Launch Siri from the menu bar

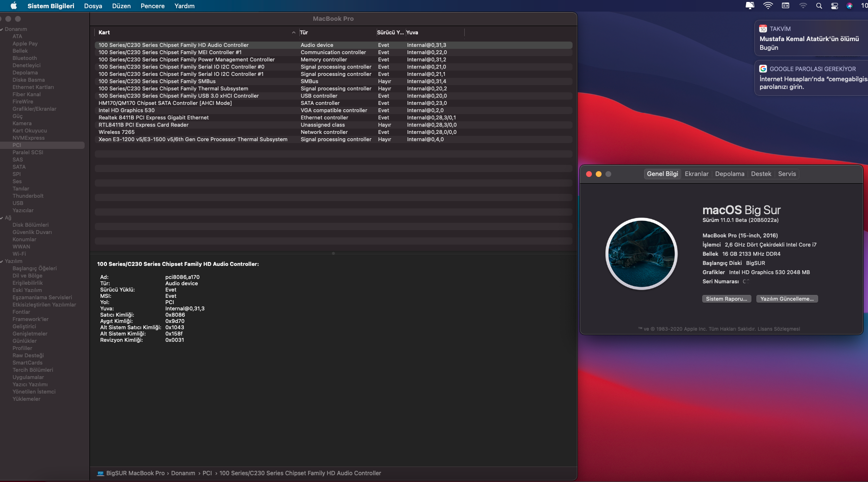pyautogui.click(x=850, y=6)
